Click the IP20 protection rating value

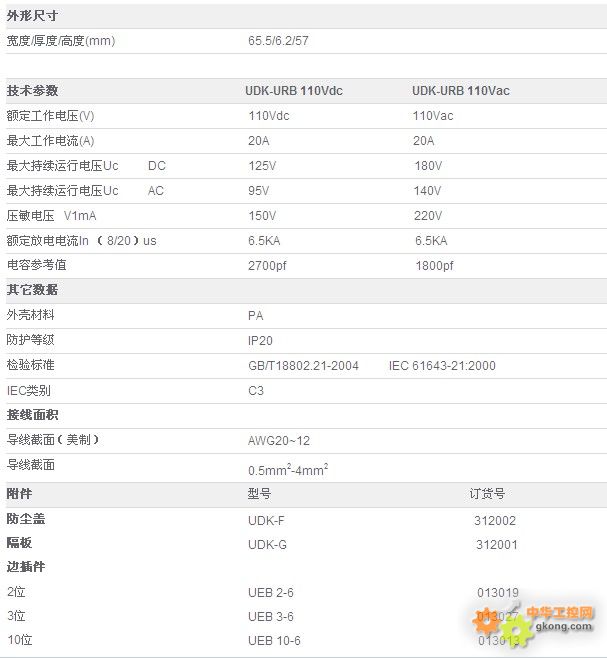point(259,341)
